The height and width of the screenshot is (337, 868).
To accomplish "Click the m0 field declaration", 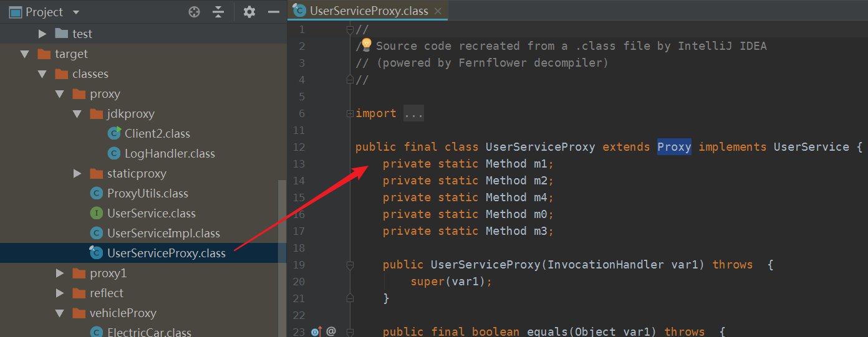I will (468, 214).
